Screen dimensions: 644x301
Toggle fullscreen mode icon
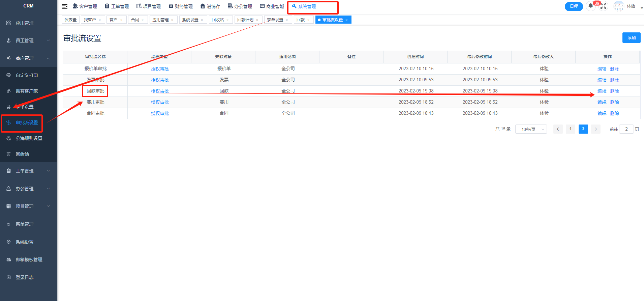pyautogui.click(x=604, y=6)
